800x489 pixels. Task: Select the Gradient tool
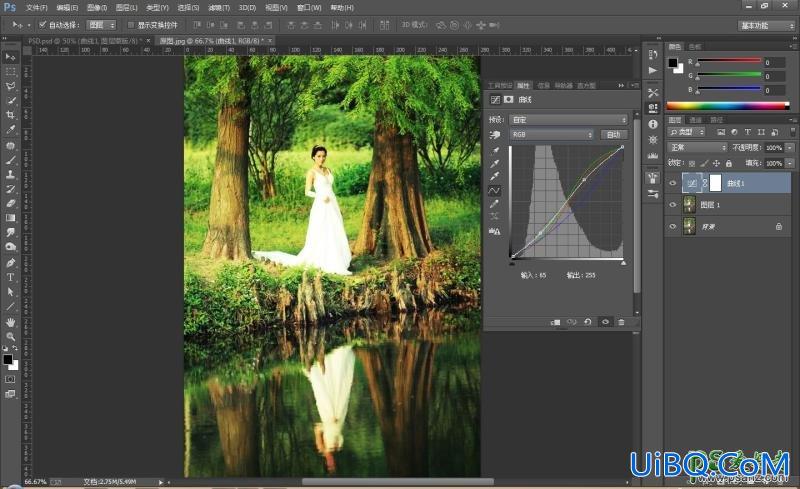point(10,217)
